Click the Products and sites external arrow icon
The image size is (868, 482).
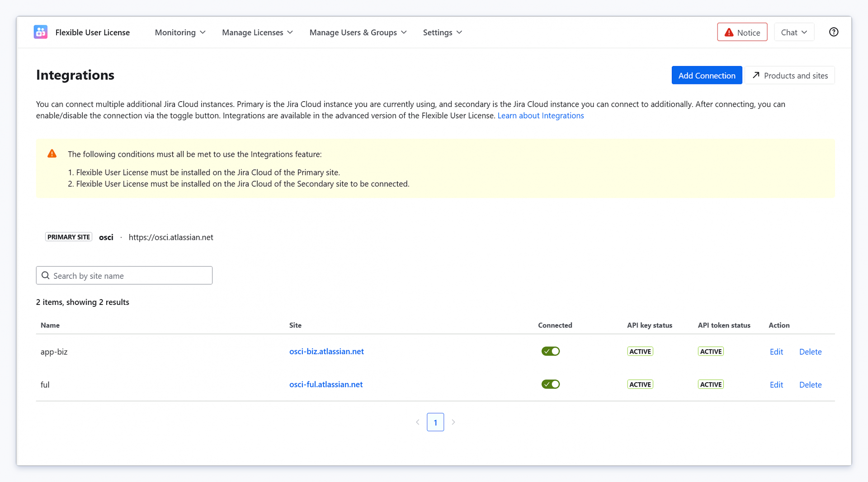tap(756, 75)
